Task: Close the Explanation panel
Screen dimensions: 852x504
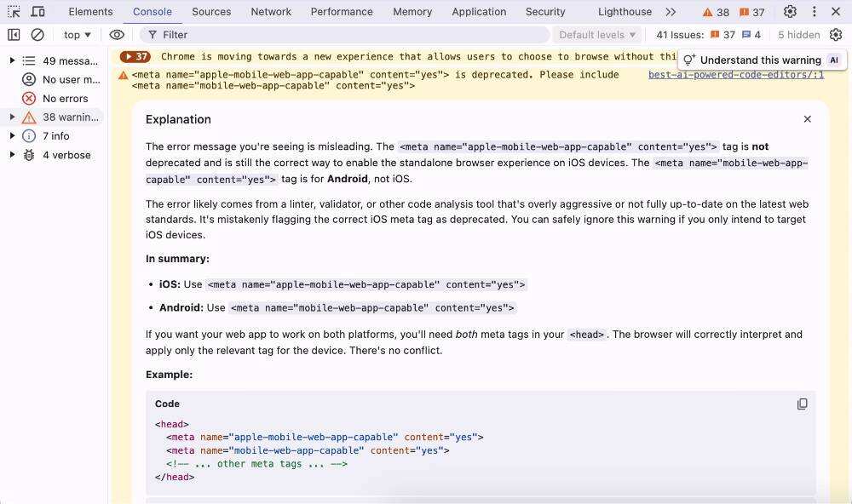Action: (x=807, y=119)
